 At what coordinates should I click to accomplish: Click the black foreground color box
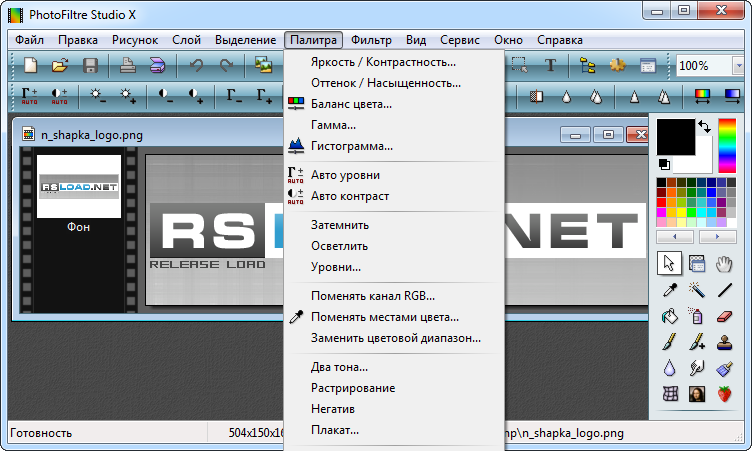point(675,136)
